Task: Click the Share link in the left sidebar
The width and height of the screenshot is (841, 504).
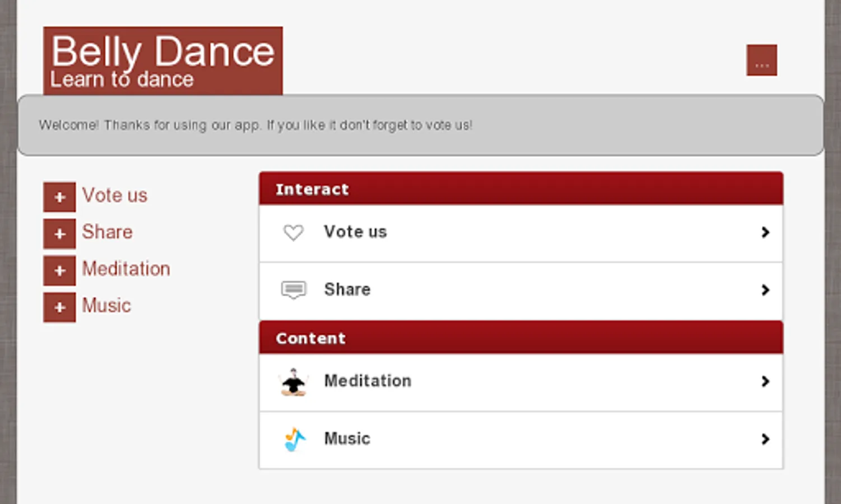Action: [x=107, y=232]
